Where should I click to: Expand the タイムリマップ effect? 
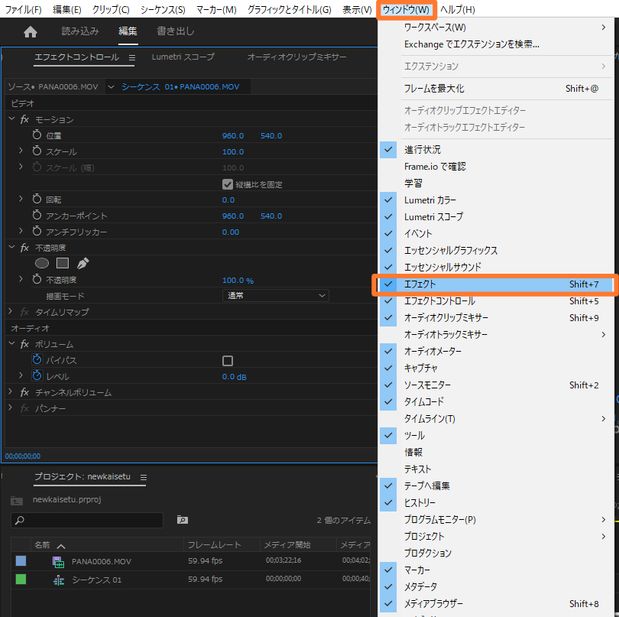pyautogui.click(x=11, y=311)
